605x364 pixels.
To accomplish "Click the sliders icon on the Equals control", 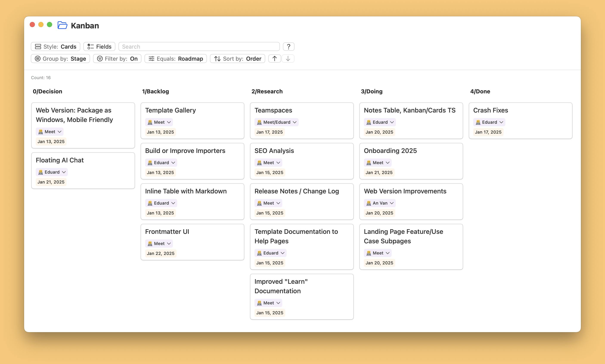I will 151,58.
